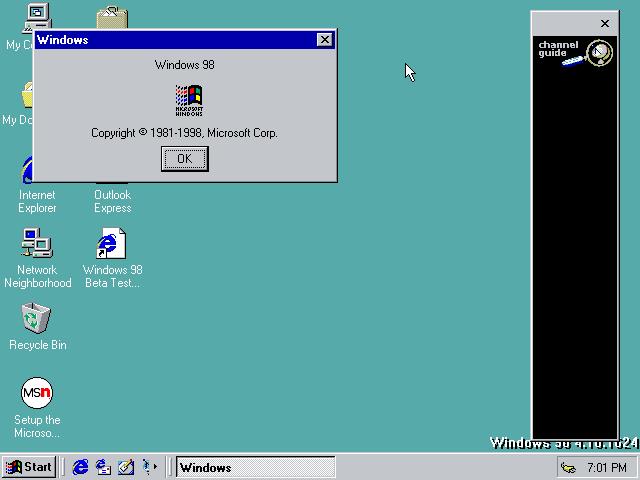Open the channel guide
The height and width of the screenshot is (480, 640).
pos(575,53)
